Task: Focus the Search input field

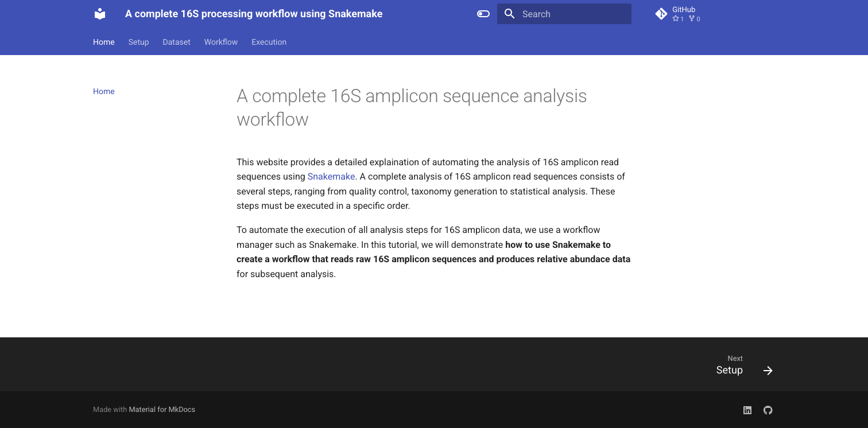Action: 564,14
